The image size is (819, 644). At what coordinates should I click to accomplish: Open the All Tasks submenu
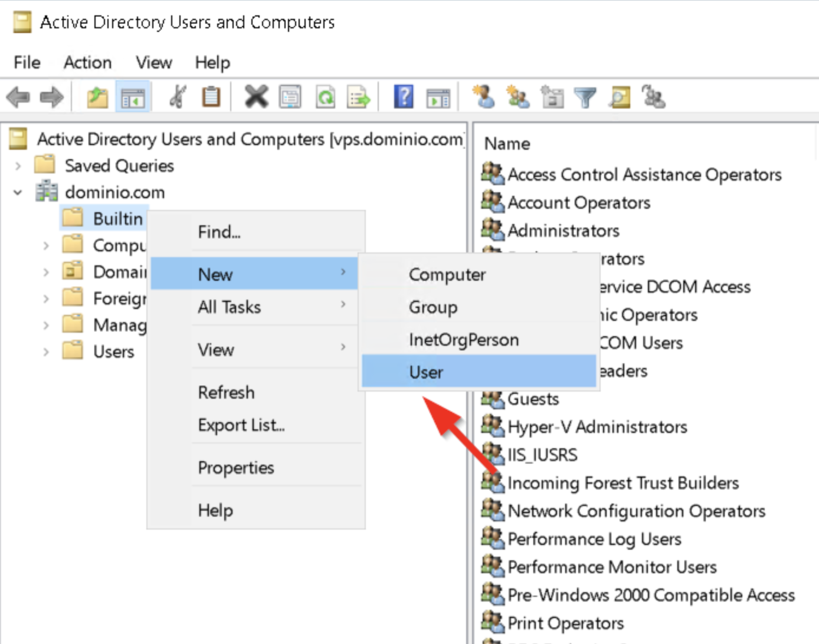pos(229,307)
